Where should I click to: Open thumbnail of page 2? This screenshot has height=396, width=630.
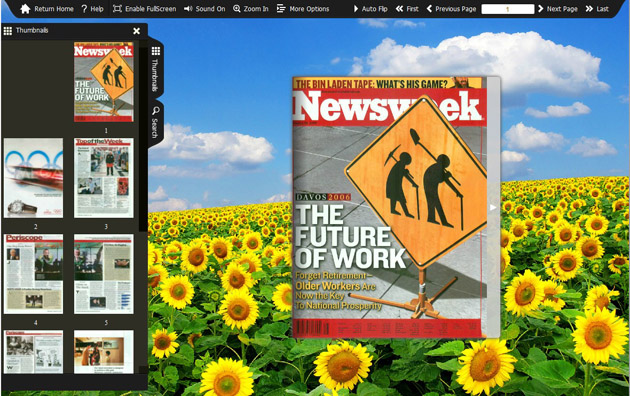(33, 178)
